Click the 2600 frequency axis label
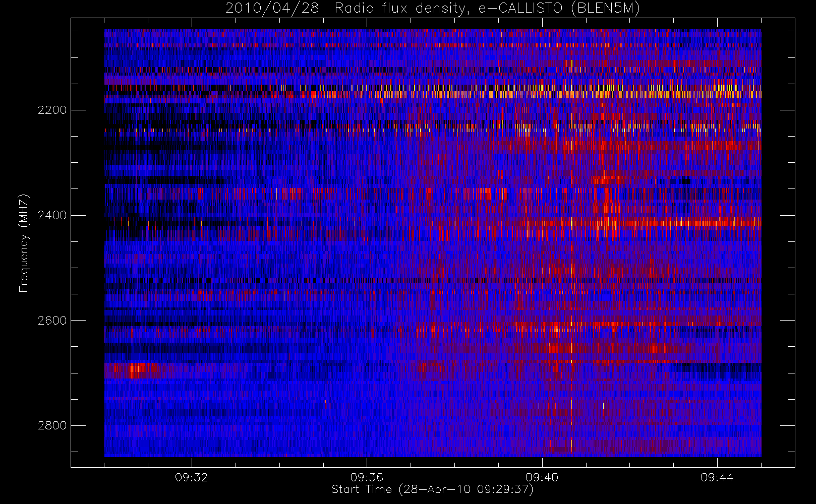This screenshot has height=504, width=816. point(52,321)
